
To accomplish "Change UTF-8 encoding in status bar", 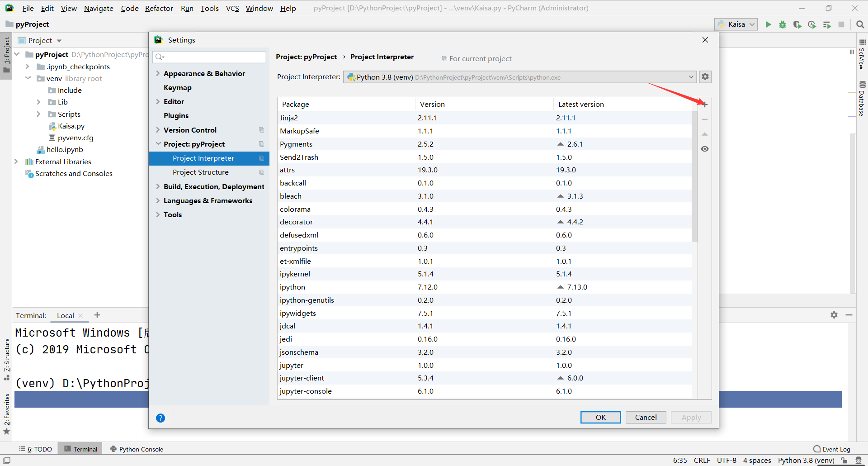I will (x=726, y=460).
